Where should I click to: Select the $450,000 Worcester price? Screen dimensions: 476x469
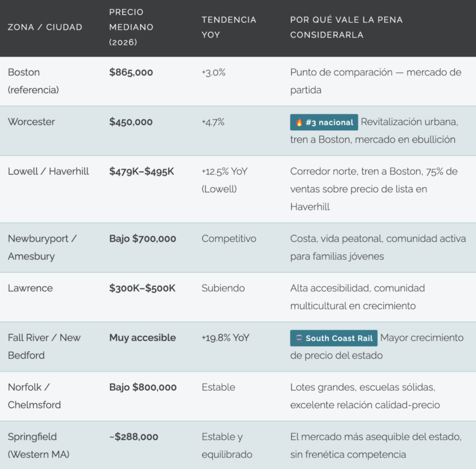(131, 122)
